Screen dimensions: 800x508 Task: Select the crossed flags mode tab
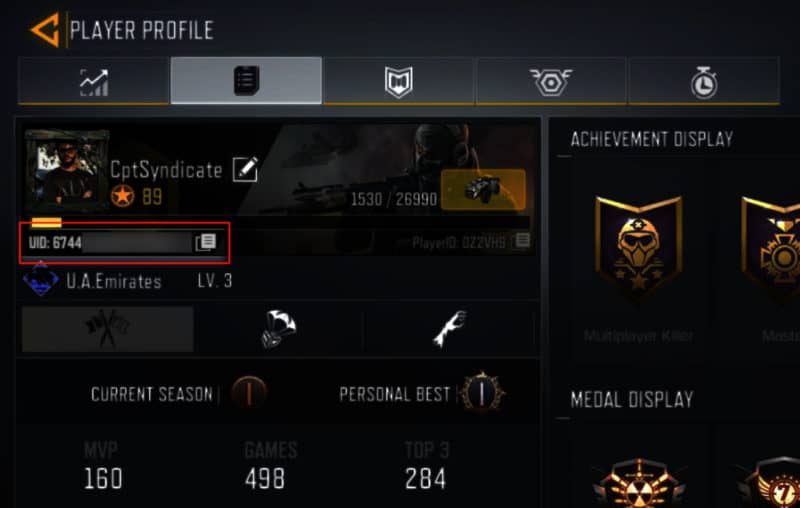tap(108, 329)
